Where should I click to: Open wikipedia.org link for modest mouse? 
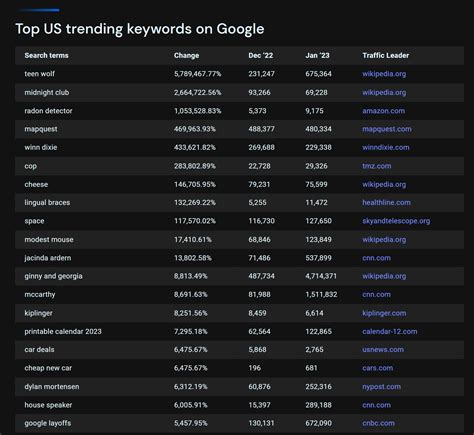pos(384,240)
